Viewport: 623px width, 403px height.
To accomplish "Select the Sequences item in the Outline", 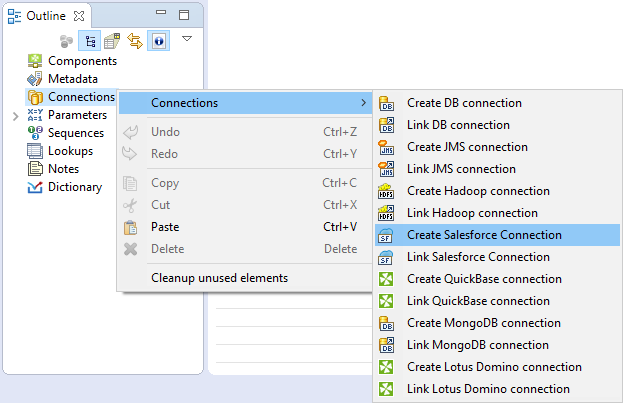I will click(75, 133).
